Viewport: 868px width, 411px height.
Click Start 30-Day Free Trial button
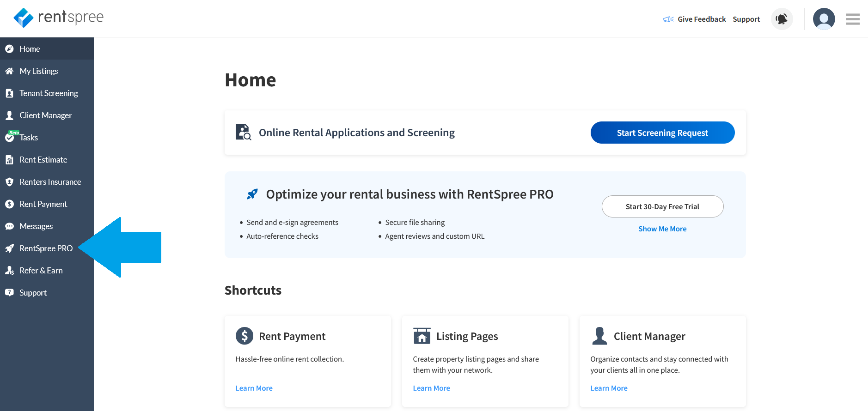pos(662,206)
